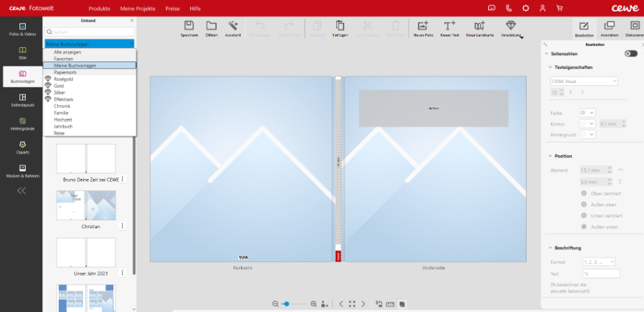The height and width of the screenshot is (312, 644).
Task: Open the settings gear in header
Action: tap(525, 8)
